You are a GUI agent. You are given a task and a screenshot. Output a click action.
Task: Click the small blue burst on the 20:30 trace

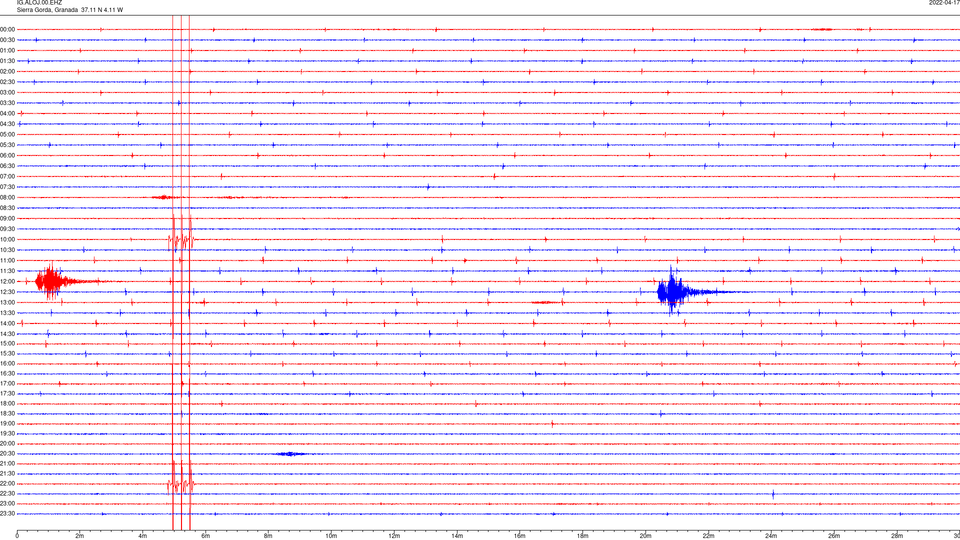click(291, 454)
